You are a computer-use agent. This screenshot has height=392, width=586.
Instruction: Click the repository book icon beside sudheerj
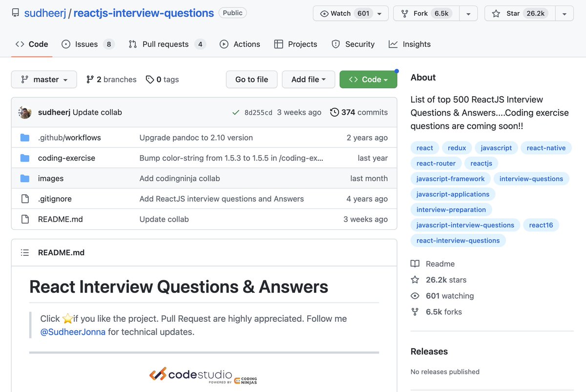click(x=16, y=13)
